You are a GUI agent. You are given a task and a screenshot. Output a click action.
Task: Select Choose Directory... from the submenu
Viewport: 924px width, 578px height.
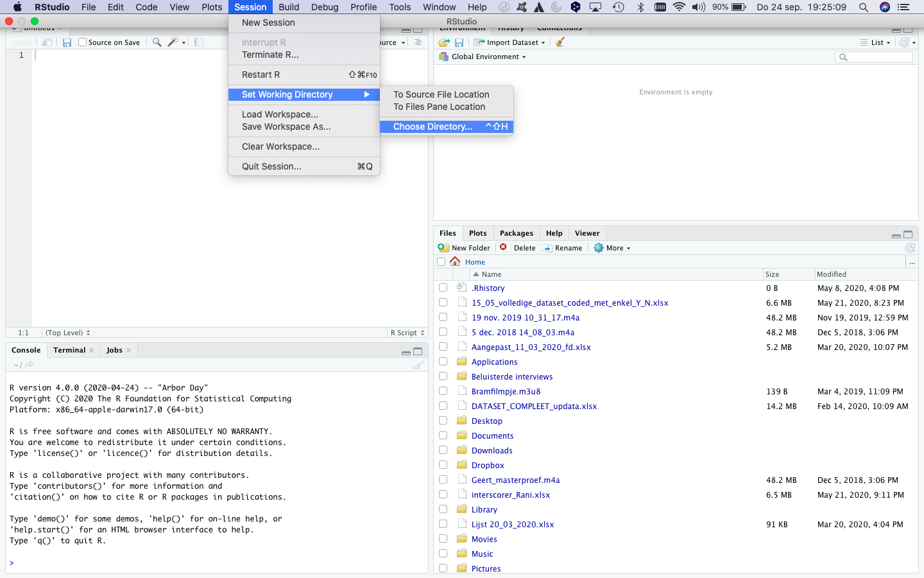pos(447,127)
